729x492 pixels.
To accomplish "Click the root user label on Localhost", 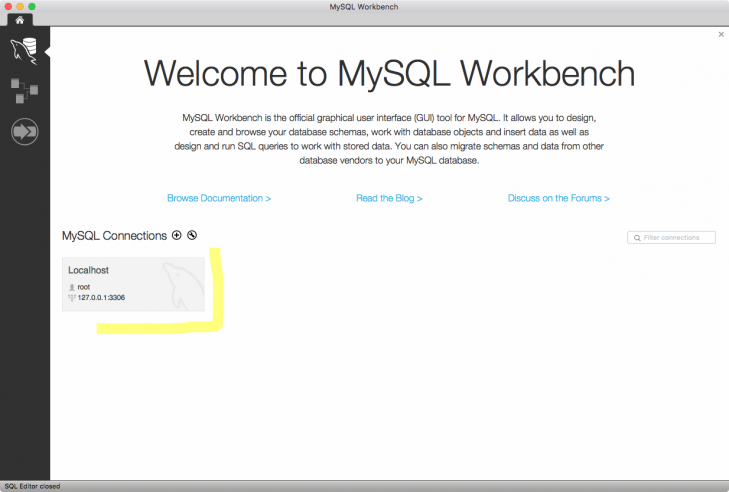I will 84,287.
